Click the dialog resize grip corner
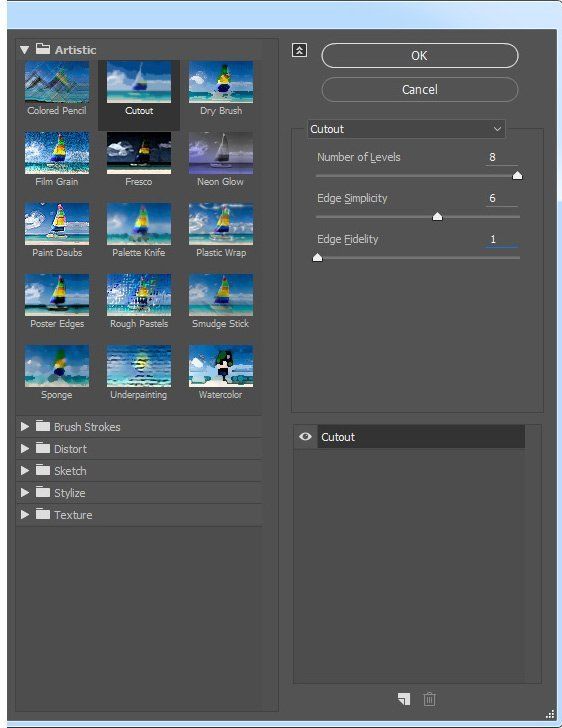562x728 pixels. tap(550, 714)
